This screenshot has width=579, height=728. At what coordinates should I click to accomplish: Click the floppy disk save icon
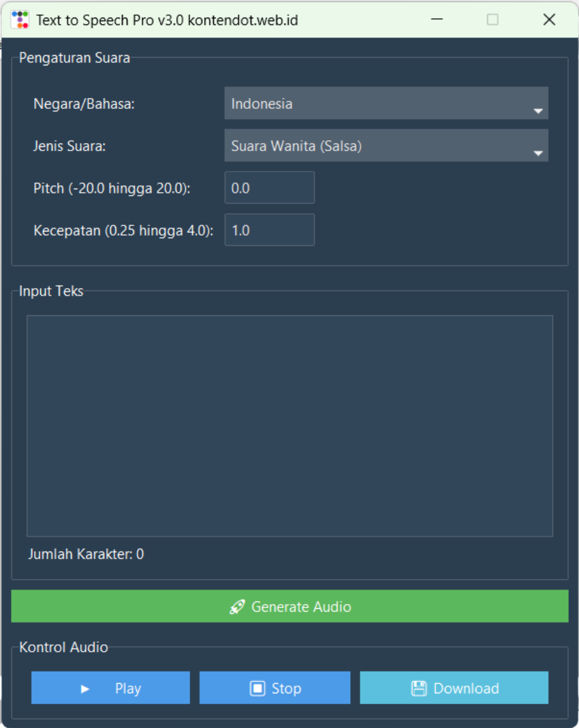[419, 689]
